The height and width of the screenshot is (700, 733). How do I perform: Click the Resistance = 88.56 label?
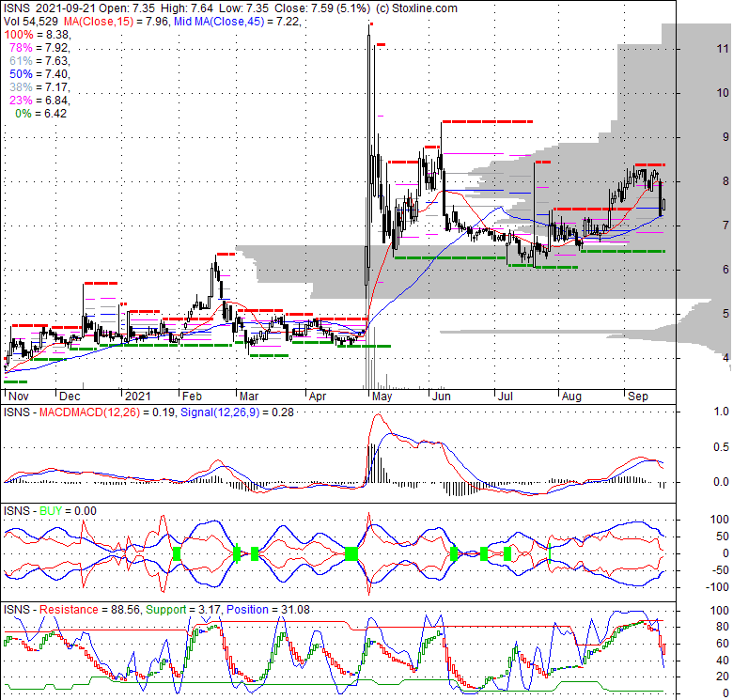(x=90, y=610)
